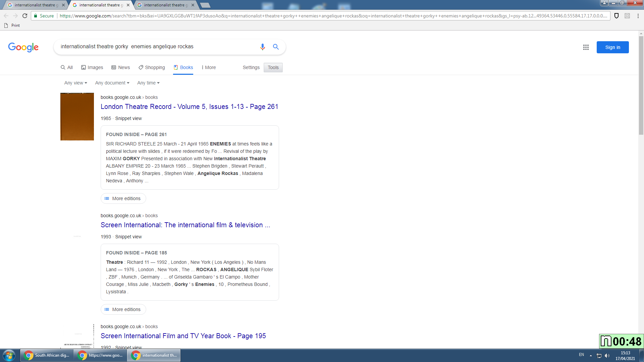The height and width of the screenshot is (362, 644).
Task: Close the second internationalist theatre tab
Action: tap(128, 5)
